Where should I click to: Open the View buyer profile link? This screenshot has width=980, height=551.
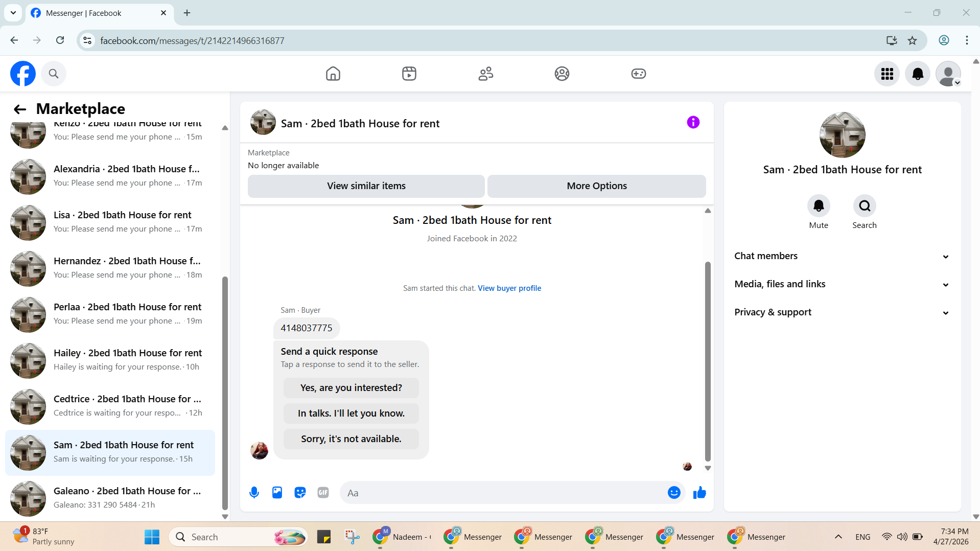509,288
